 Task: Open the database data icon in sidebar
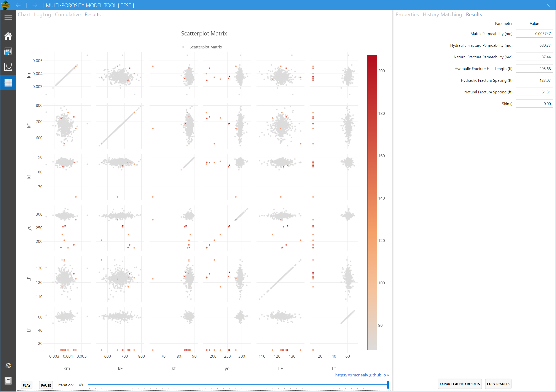[8, 51]
